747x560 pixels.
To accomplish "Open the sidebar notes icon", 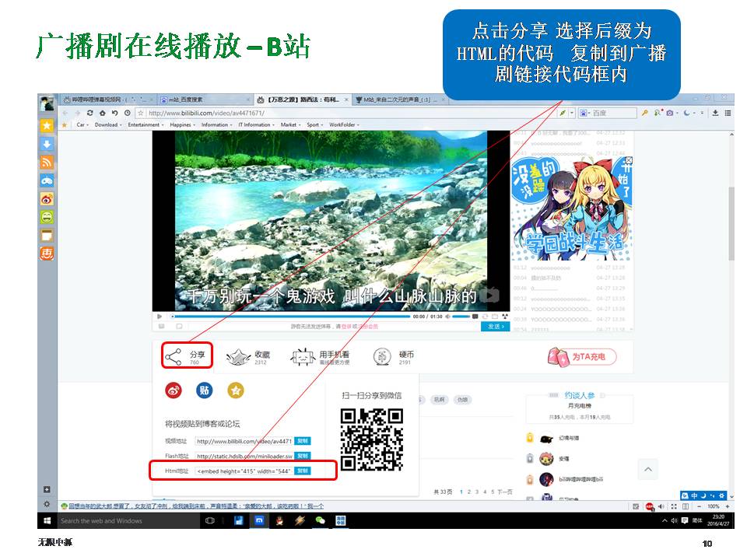I will click(x=47, y=235).
